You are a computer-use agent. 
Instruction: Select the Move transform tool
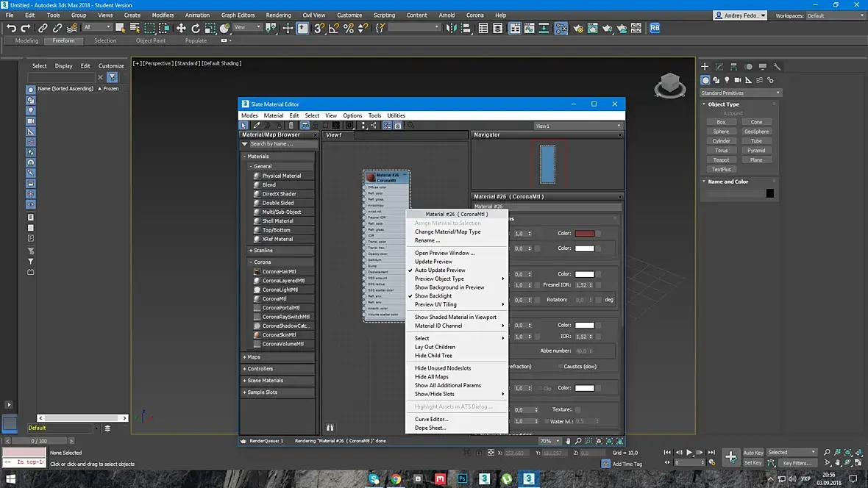(x=181, y=28)
